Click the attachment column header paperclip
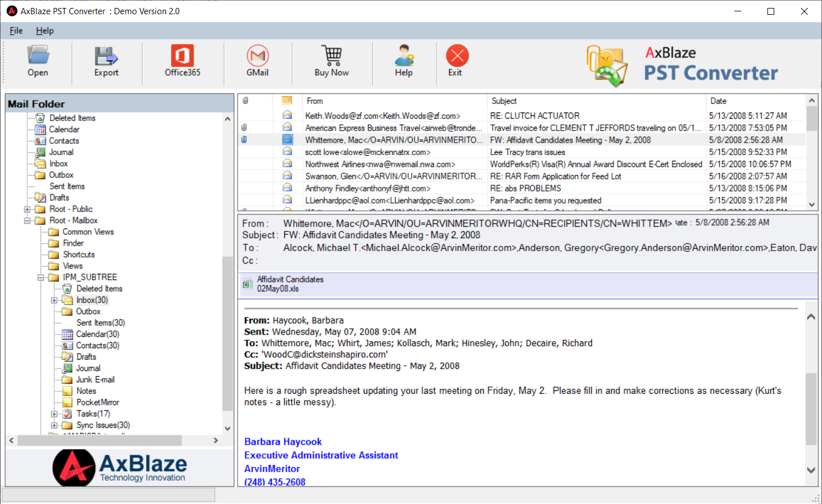The image size is (822, 504). coord(246,101)
